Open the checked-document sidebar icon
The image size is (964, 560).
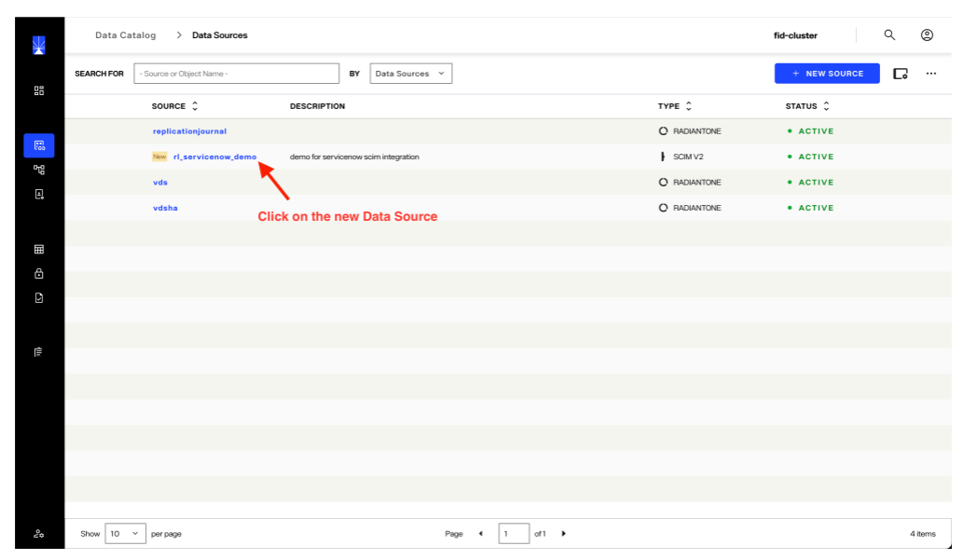[39, 298]
